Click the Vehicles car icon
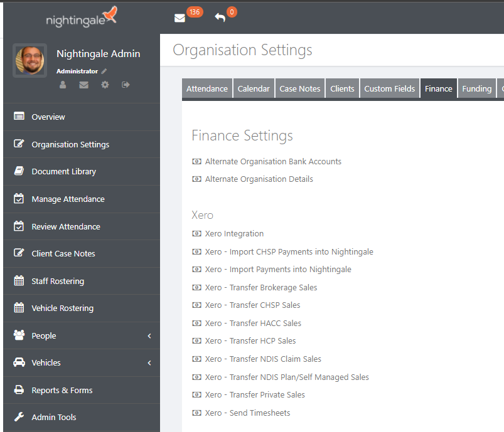Image resolution: width=504 pixels, height=432 pixels. point(19,362)
